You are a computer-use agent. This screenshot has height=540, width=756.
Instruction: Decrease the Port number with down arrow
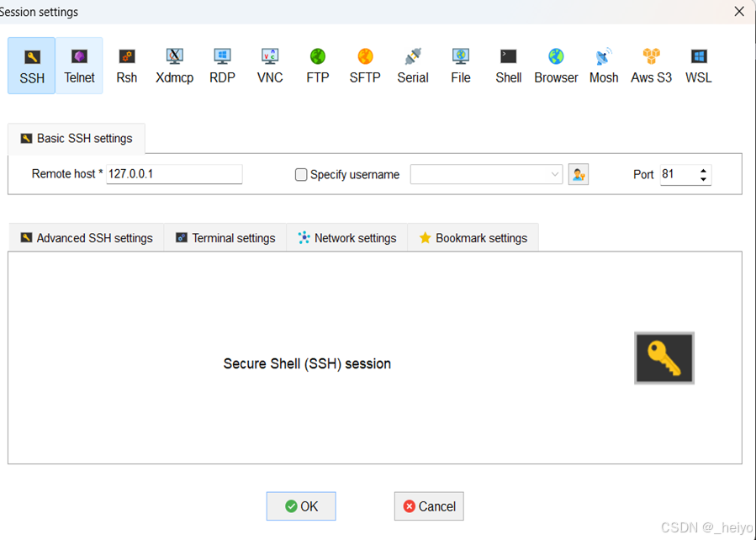[704, 179]
